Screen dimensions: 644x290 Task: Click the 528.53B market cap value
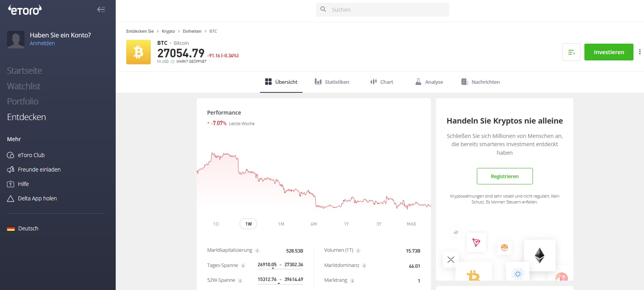tap(295, 251)
